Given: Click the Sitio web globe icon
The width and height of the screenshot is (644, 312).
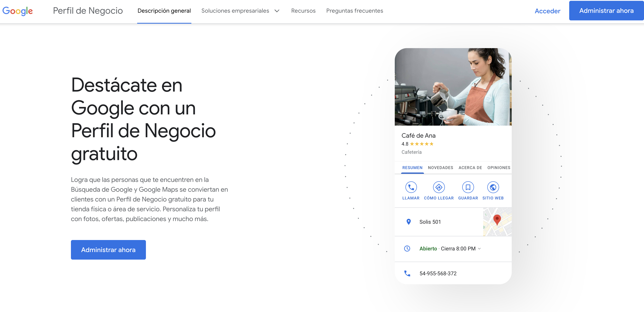Looking at the screenshot, I should 493,187.
